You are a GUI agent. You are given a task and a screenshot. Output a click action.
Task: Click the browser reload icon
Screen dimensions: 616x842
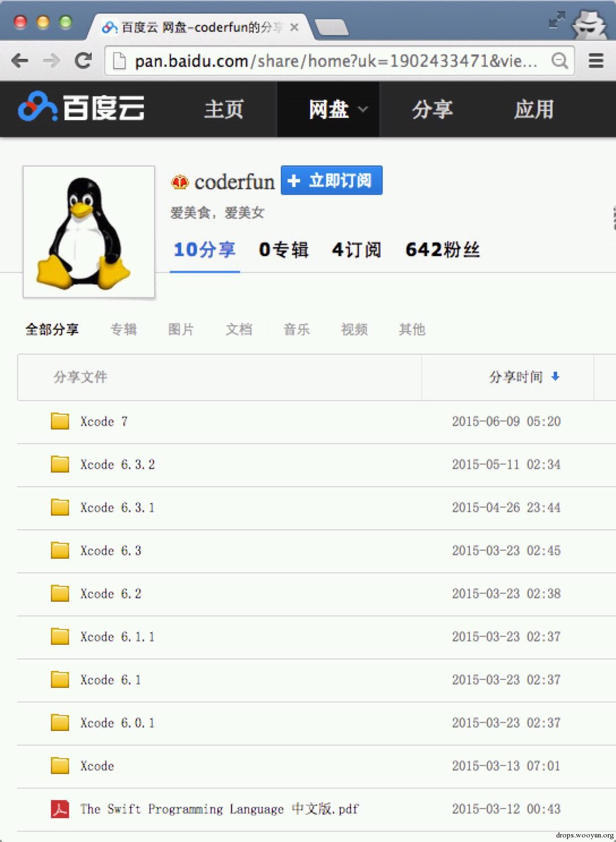pyautogui.click(x=83, y=61)
